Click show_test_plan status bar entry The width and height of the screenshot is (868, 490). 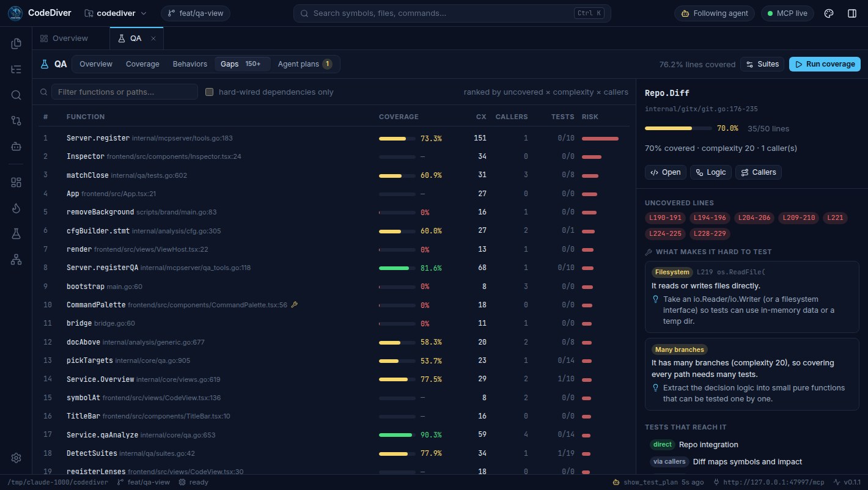tap(658, 482)
